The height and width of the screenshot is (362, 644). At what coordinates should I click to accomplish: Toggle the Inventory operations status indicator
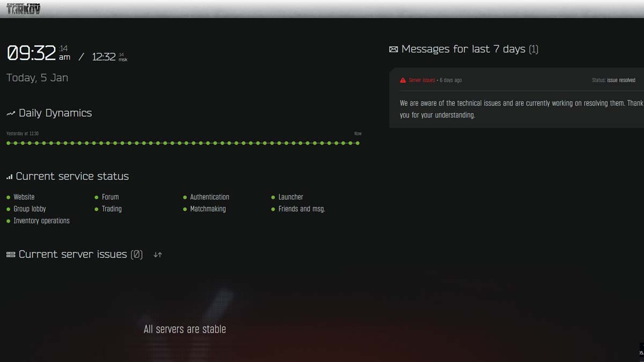[9, 220]
